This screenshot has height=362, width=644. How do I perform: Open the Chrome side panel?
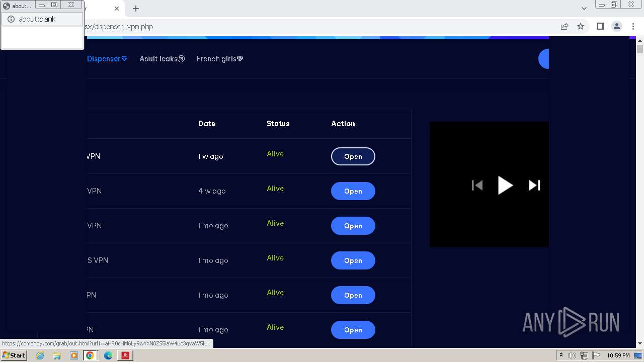point(600,26)
